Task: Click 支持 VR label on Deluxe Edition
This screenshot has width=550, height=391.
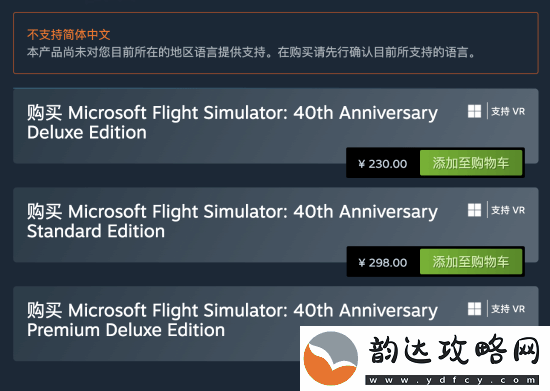Action: (x=508, y=112)
